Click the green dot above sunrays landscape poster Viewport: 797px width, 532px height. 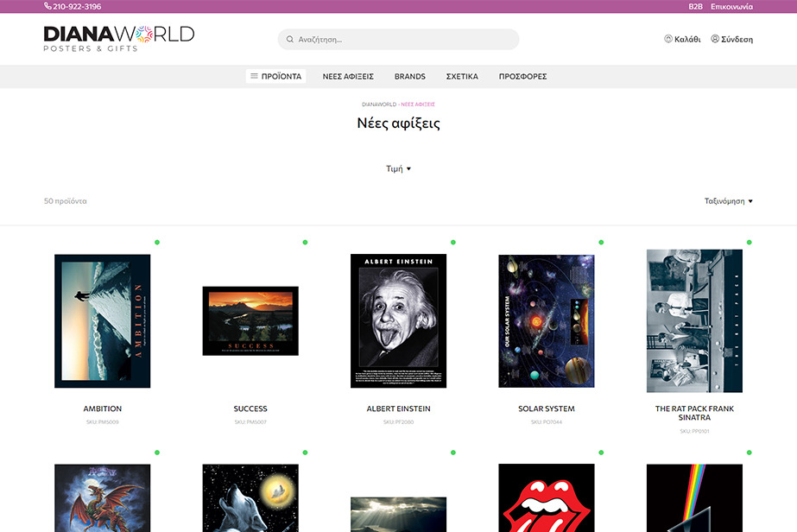(x=452, y=453)
